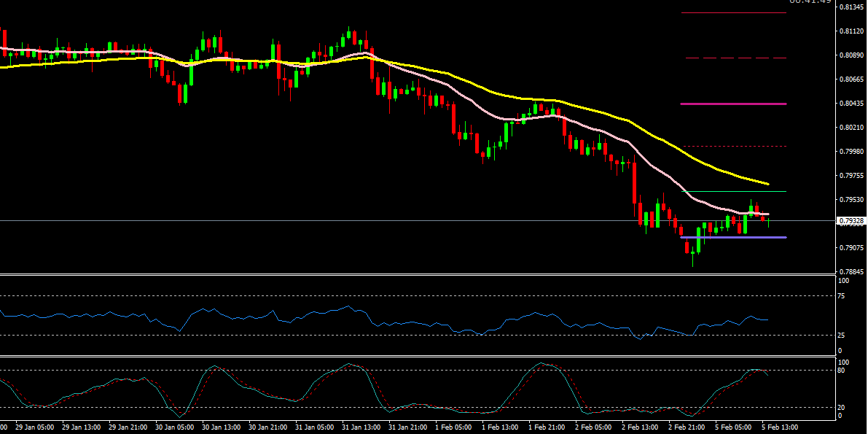868x434 pixels.
Task: Click the 31 Jan 05:00 time label
Action: click(314, 428)
